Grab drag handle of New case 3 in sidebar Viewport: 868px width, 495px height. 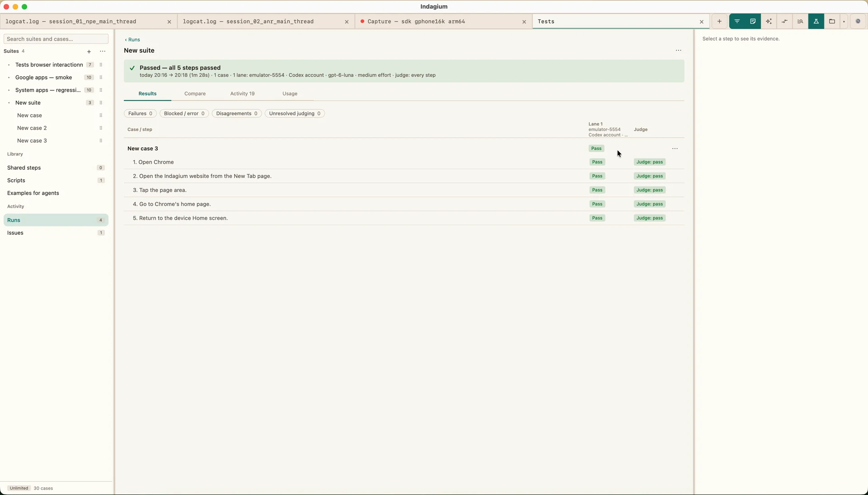[101, 141]
